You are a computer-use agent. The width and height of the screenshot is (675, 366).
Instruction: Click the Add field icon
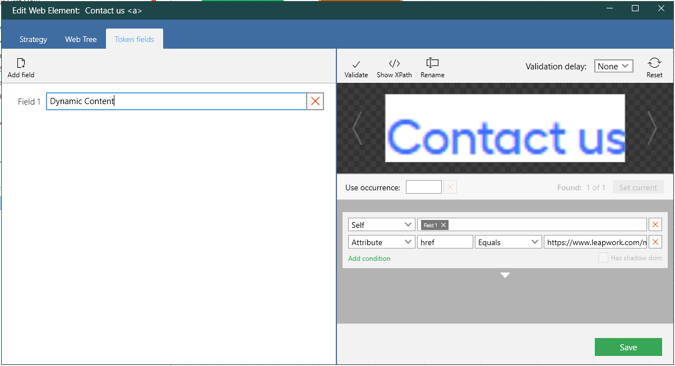coord(21,63)
